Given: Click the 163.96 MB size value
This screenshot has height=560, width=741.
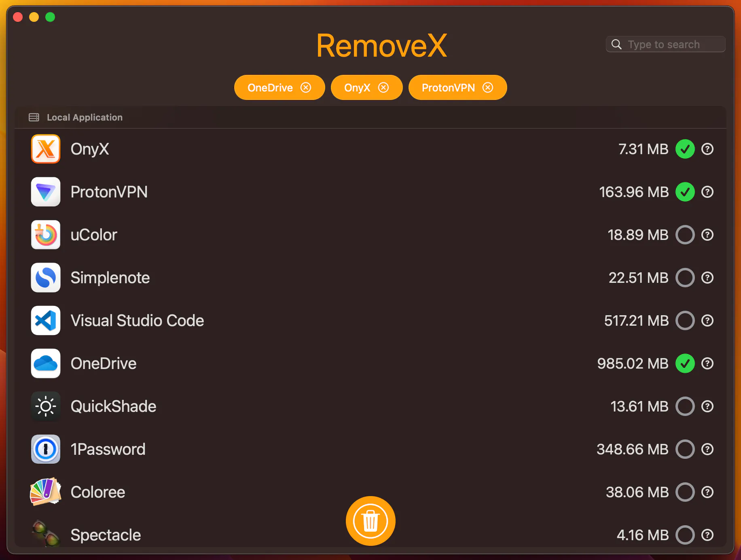Looking at the screenshot, I should (x=634, y=192).
